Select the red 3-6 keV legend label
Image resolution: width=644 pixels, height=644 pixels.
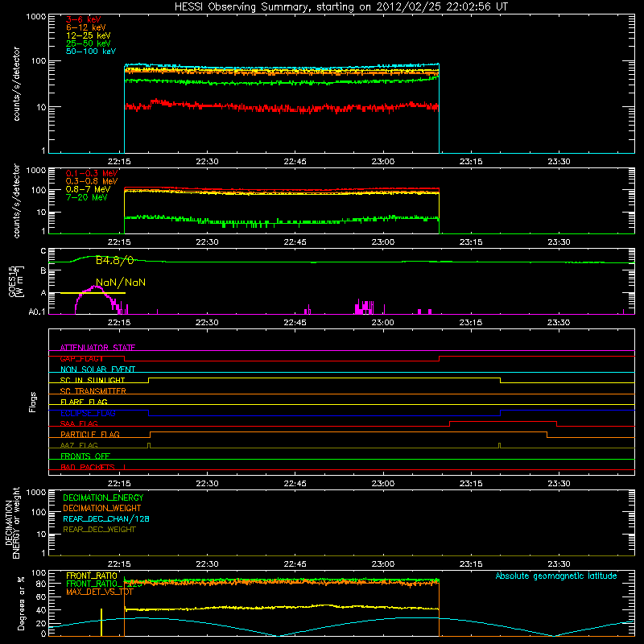[x=84, y=19]
